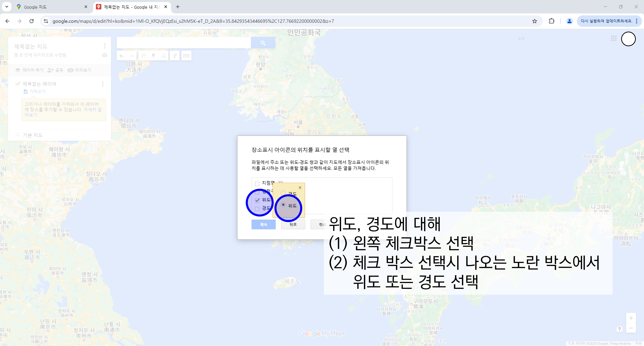The width and height of the screenshot is (644, 346).
Task: Close the yellow popup box
Action: pos(300,187)
